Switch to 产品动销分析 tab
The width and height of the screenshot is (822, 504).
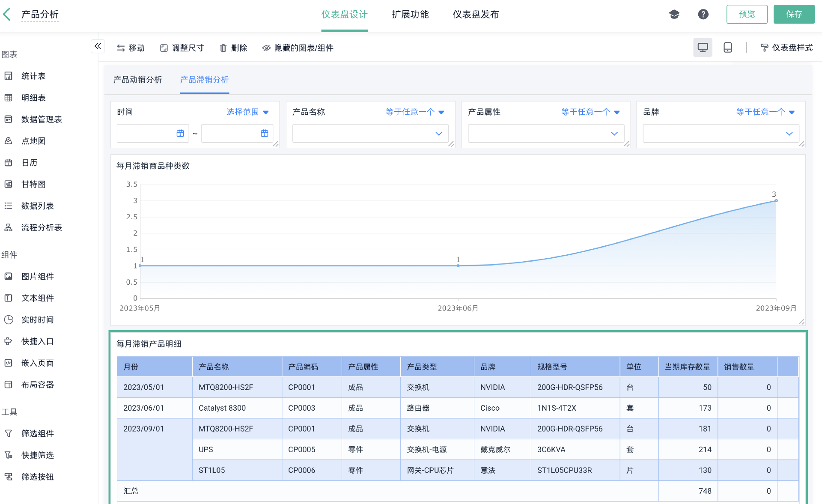pyautogui.click(x=137, y=80)
